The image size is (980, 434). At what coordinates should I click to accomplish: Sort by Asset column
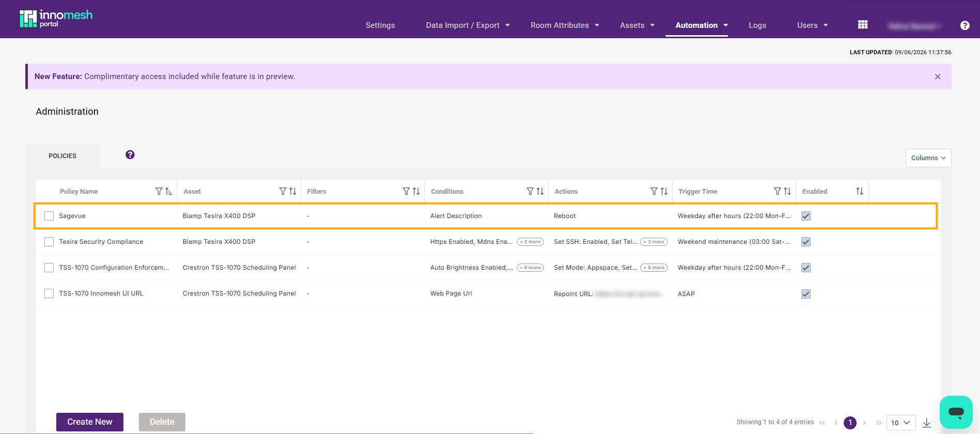293,191
